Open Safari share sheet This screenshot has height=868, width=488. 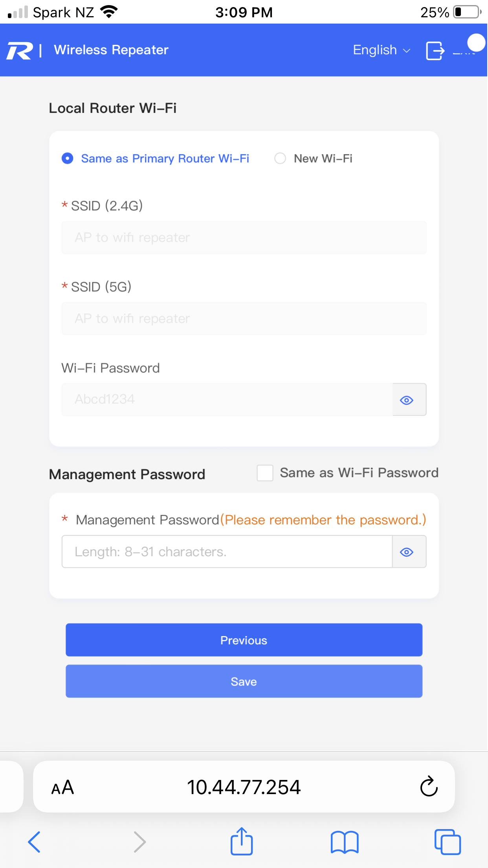point(241,842)
